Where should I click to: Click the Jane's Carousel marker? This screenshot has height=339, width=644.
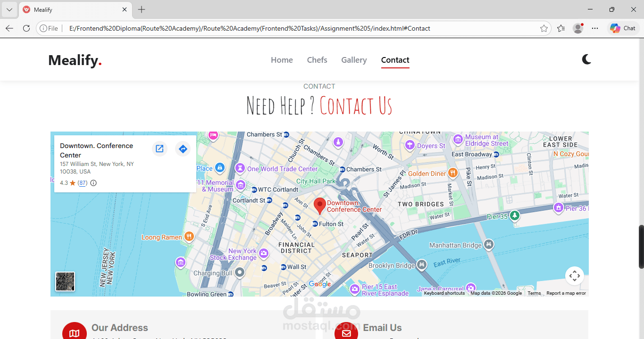pos(470,288)
